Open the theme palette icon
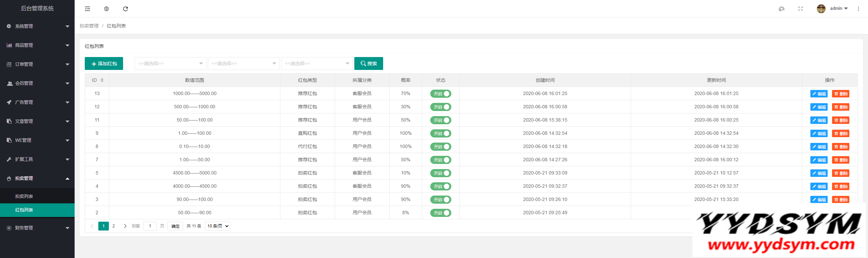Screen dimensions: 868x258 point(782,9)
